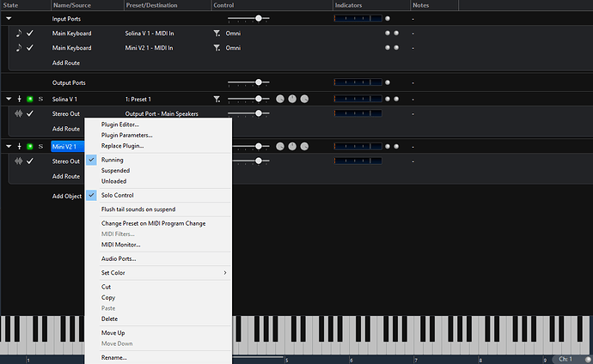Click the Add Object link

click(x=66, y=196)
